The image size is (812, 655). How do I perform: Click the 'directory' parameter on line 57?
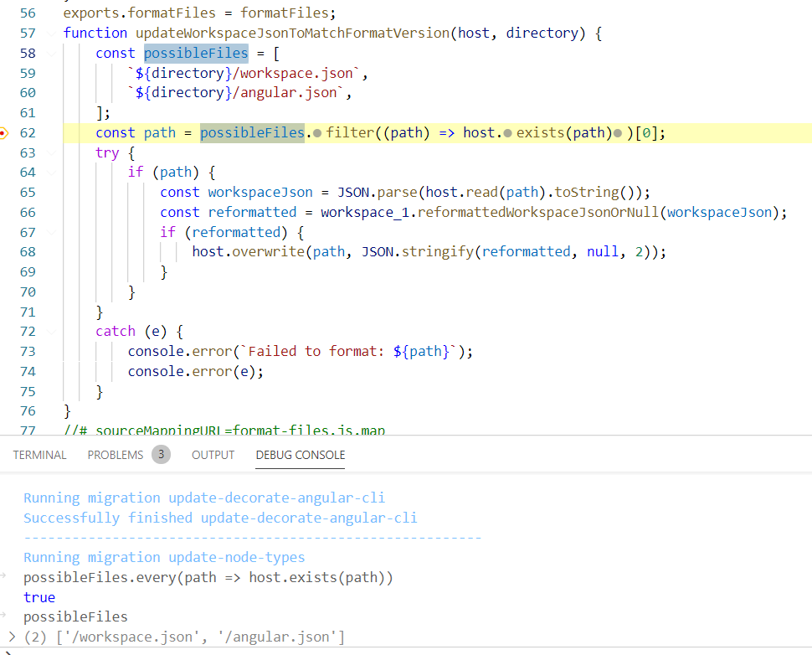click(542, 34)
